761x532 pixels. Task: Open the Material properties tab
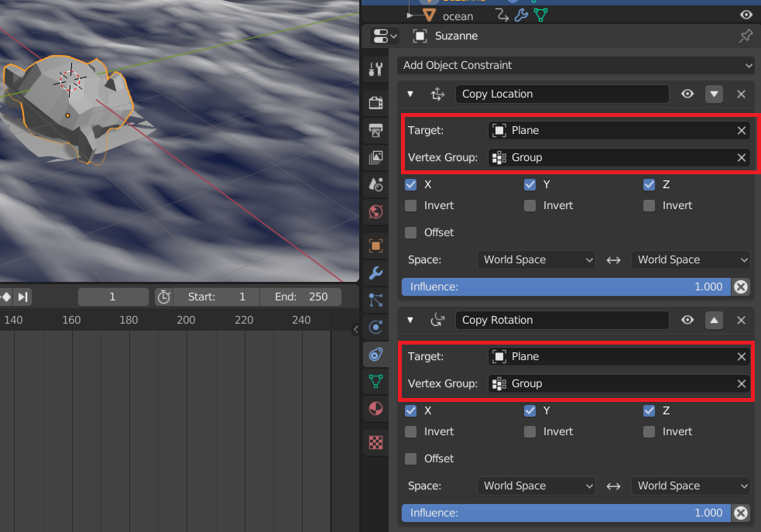(x=375, y=409)
